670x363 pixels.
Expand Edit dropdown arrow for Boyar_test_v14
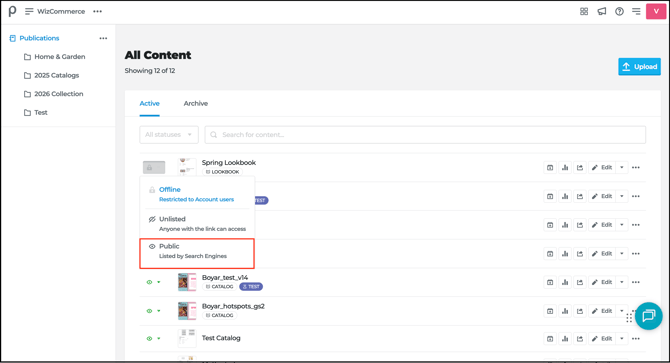point(622,282)
